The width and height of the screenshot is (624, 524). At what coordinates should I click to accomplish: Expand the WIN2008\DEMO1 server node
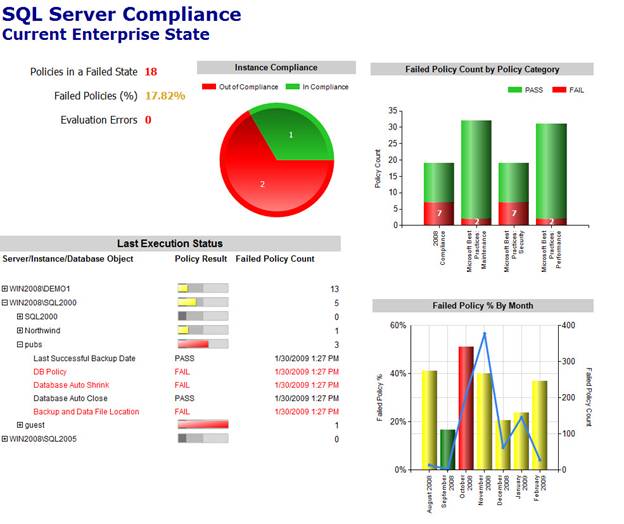[4, 288]
